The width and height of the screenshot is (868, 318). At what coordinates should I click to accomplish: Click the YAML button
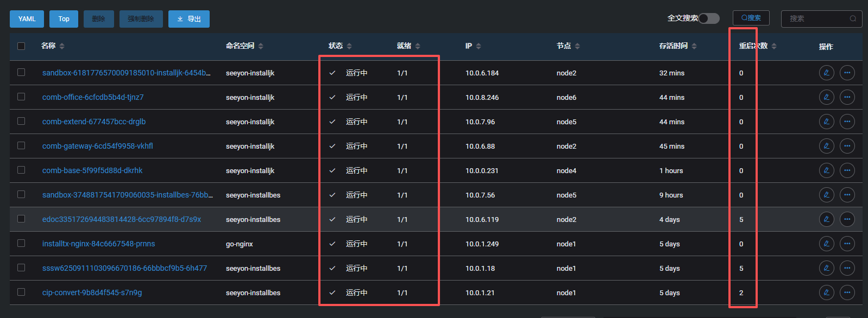27,19
